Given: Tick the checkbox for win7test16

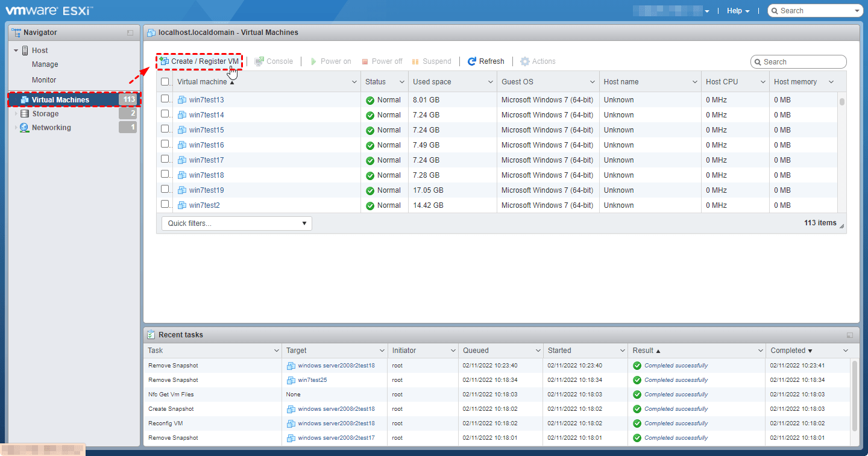Looking at the screenshot, I should [165, 144].
